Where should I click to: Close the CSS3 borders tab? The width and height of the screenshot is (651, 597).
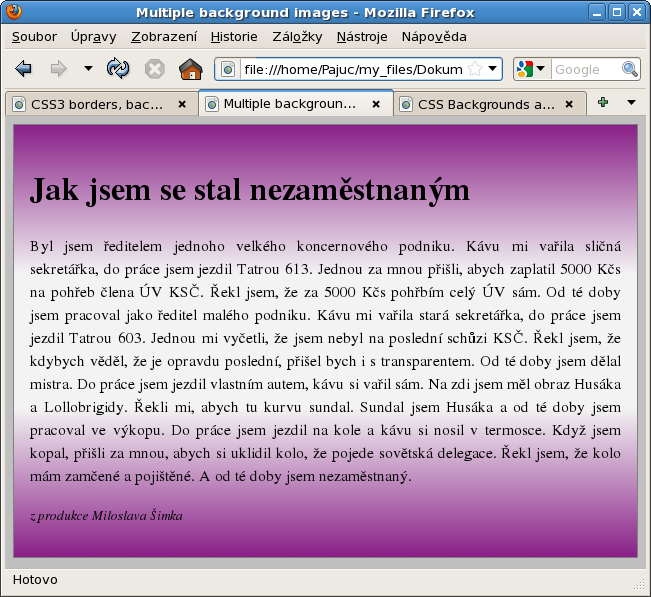(x=181, y=104)
